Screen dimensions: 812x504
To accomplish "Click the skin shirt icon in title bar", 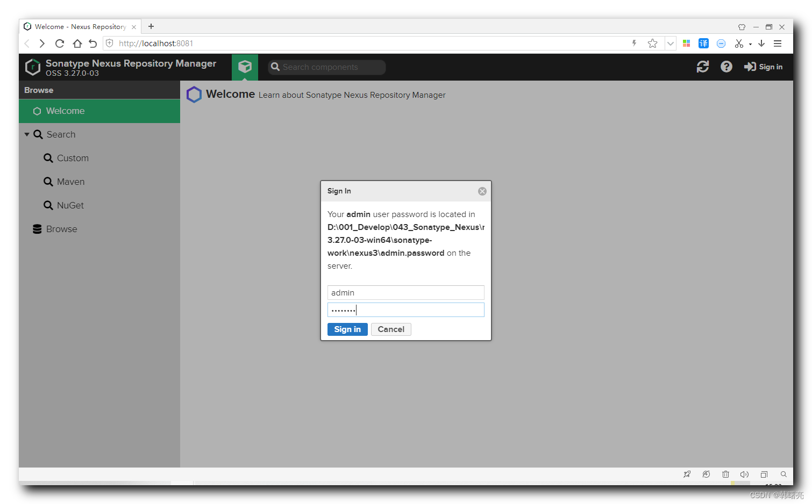I will pos(742,27).
